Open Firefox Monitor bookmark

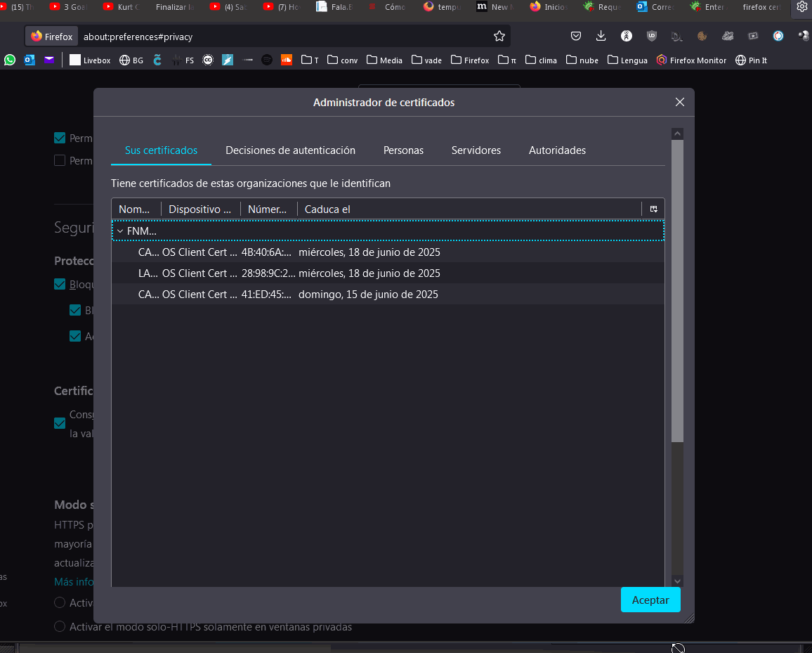691,60
